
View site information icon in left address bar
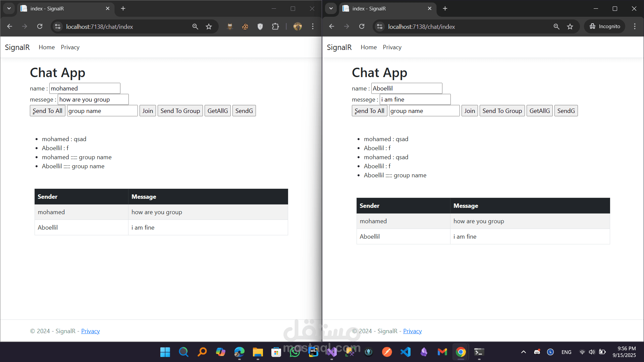click(58, 26)
